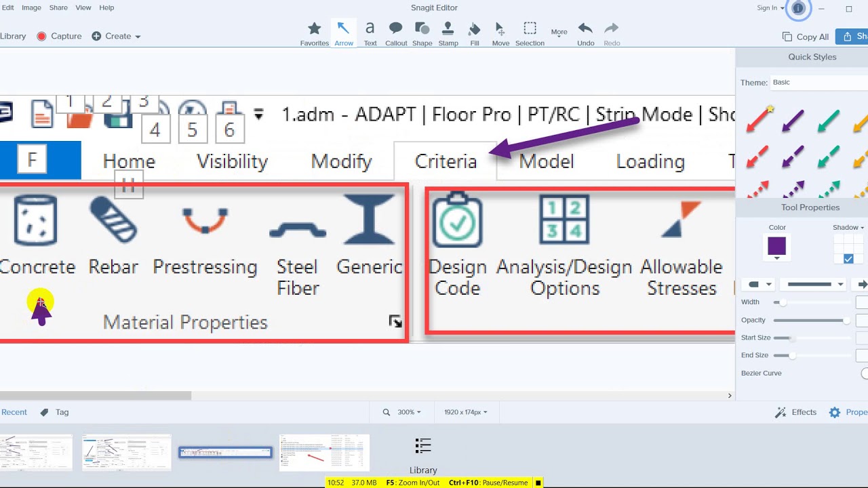Click the Library button in the top left
Viewport: 868px width, 488px height.
point(13,36)
